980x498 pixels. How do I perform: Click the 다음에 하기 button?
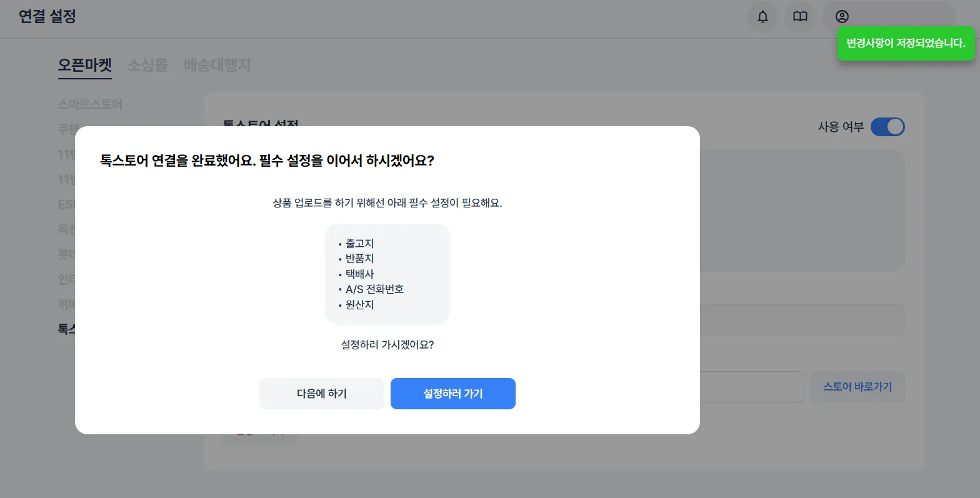tap(322, 394)
